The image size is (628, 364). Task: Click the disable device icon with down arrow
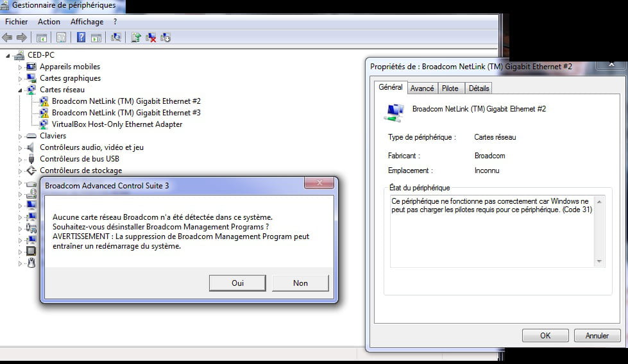click(x=165, y=38)
